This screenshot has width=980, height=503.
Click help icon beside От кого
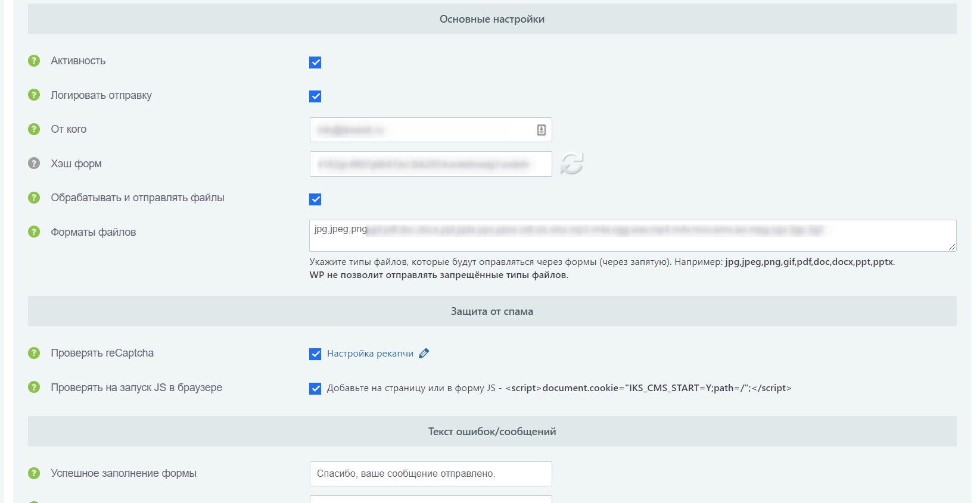click(34, 129)
